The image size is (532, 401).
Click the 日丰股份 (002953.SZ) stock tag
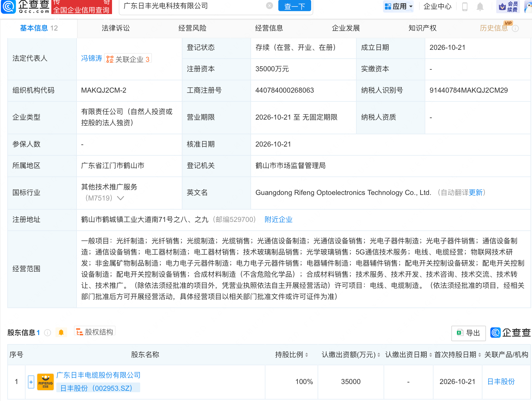(98, 388)
